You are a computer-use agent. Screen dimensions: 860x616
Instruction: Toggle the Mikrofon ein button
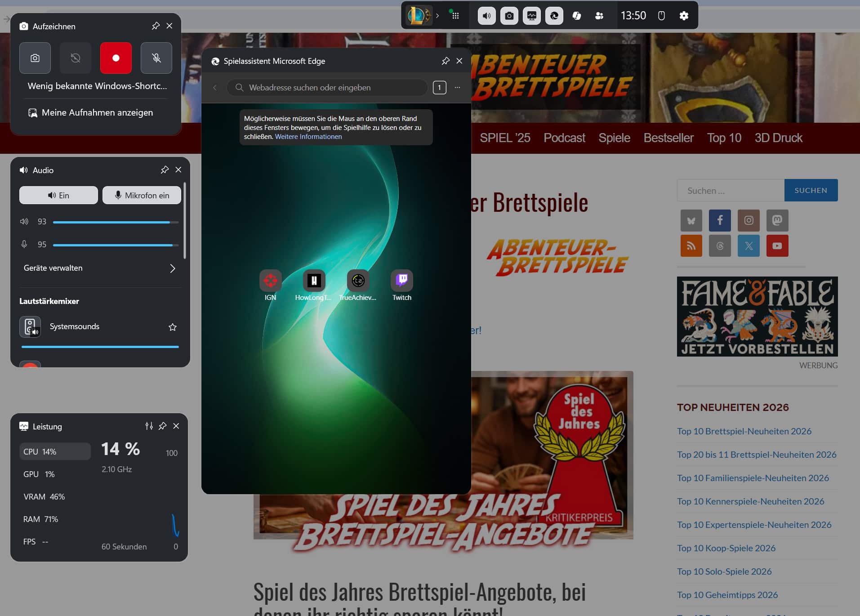142,196
